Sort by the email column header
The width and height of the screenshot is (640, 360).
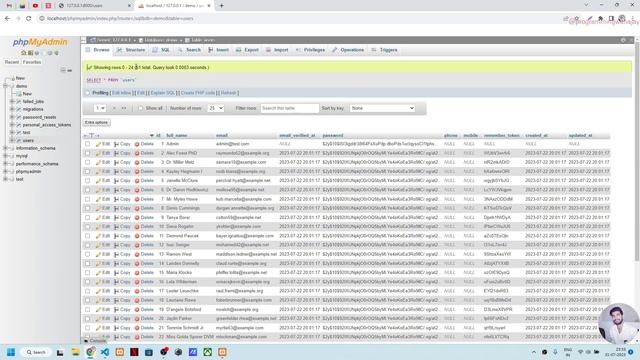[x=222, y=136]
